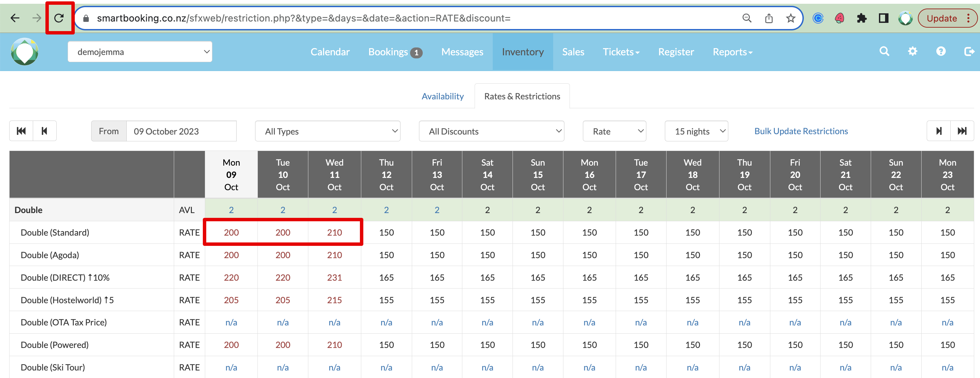Click the logout icon in navbar
This screenshot has width=980, height=378.
(x=969, y=51)
